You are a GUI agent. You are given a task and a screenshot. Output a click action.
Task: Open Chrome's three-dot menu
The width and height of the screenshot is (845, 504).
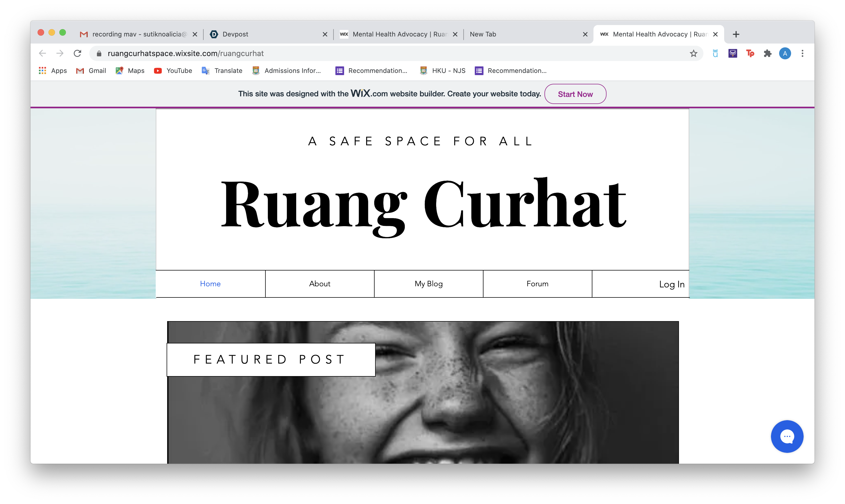(802, 54)
